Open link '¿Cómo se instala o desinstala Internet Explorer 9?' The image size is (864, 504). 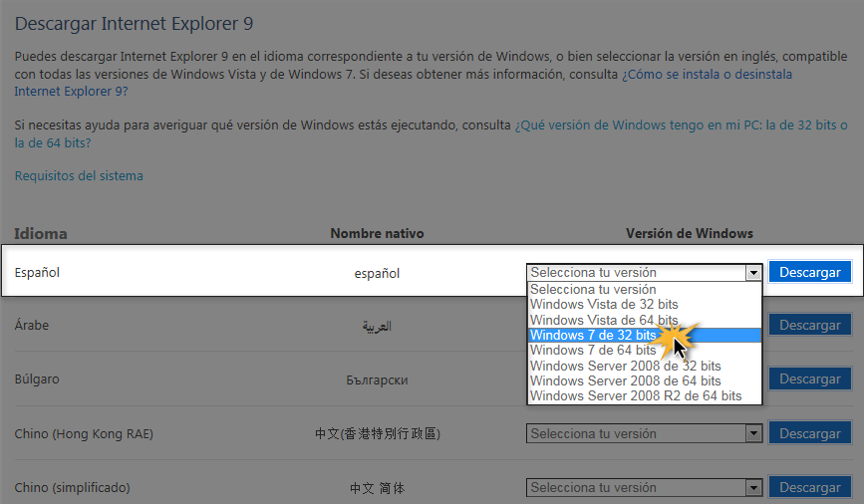[707, 75]
